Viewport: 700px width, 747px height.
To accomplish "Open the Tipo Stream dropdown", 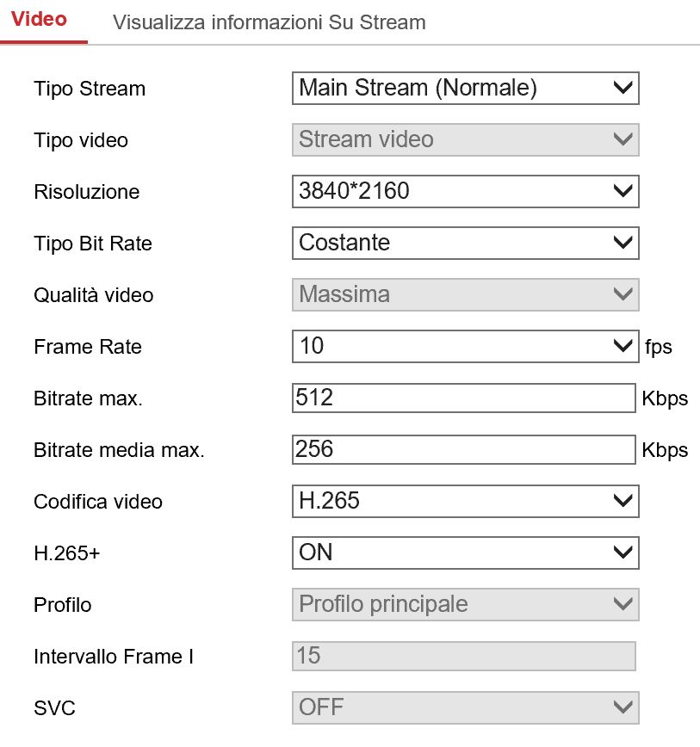I will pyautogui.click(x=465, y=88).
